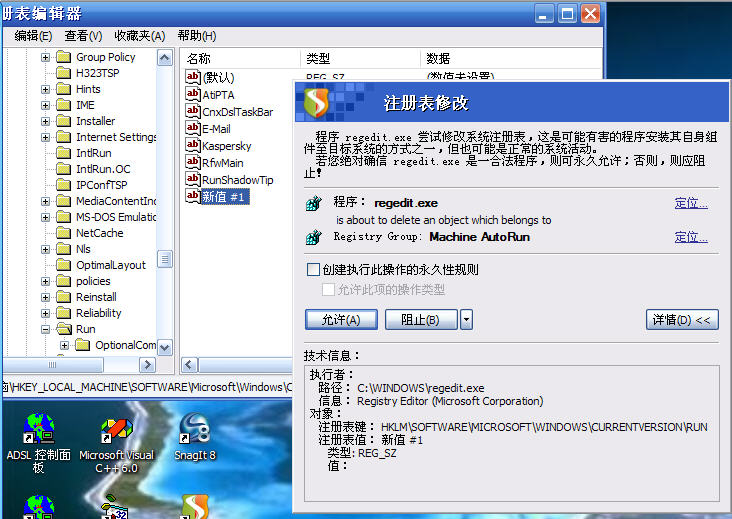Click the IPConfTSP folder icon
The height and width of the screenshot is (519, 732).
tap(63, 185)
